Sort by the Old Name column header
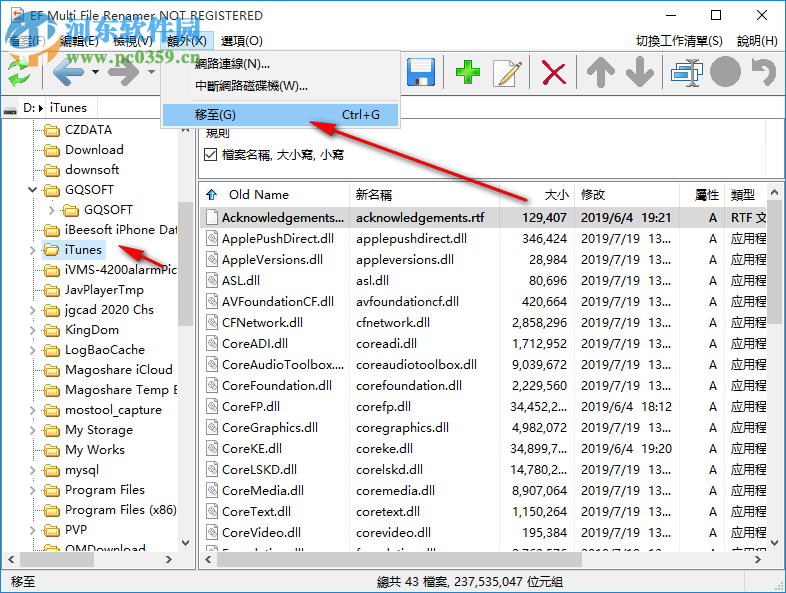 275,194
